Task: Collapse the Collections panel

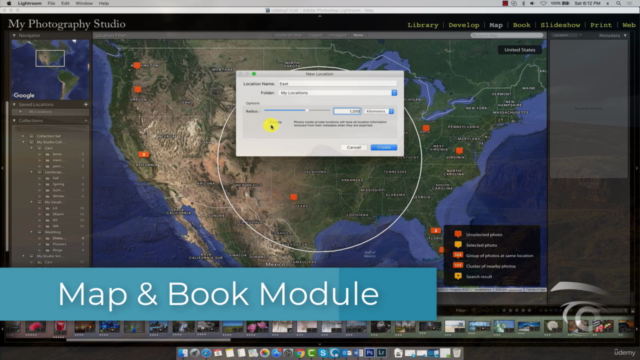Action: pyautogui.click(x=14, y=121)
